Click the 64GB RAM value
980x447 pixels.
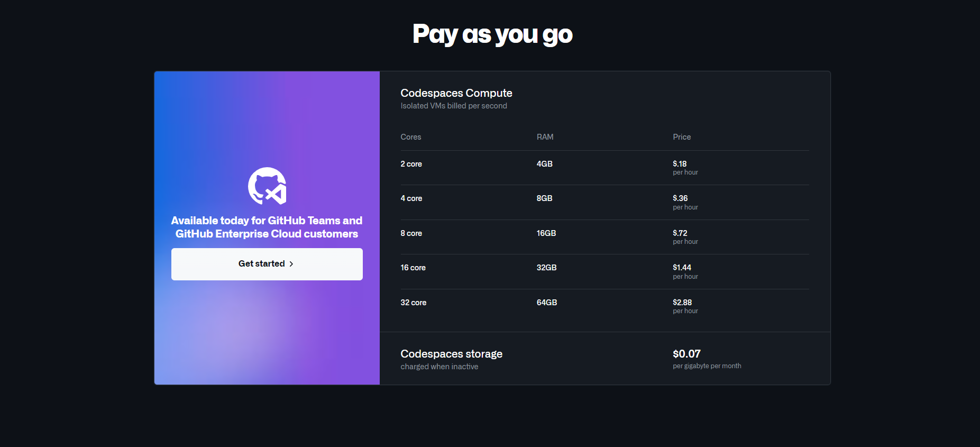547,303
